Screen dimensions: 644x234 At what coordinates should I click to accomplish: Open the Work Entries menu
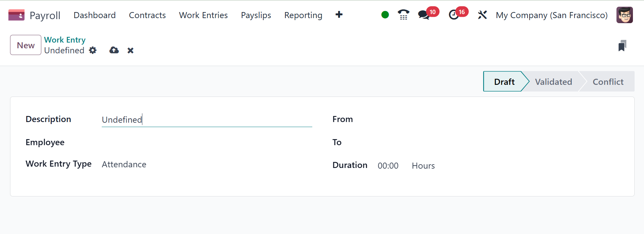[x=203, y=15]
